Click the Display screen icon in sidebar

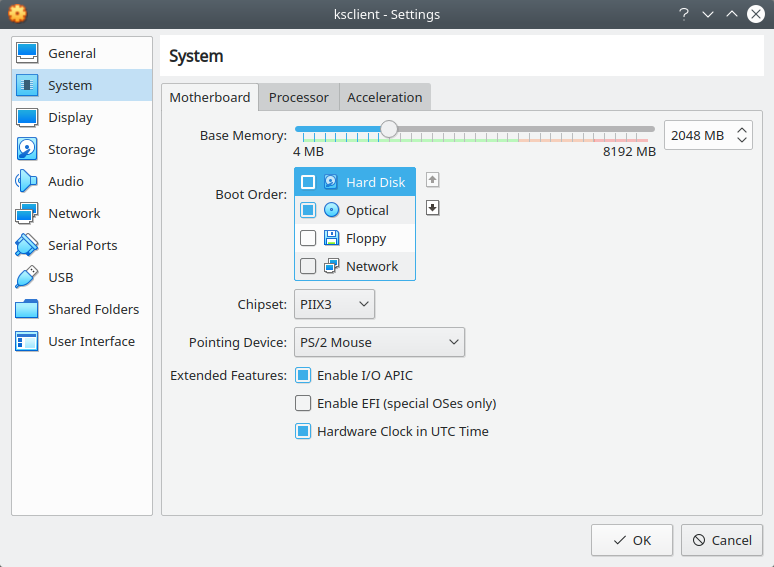click(x=27, y=117)
